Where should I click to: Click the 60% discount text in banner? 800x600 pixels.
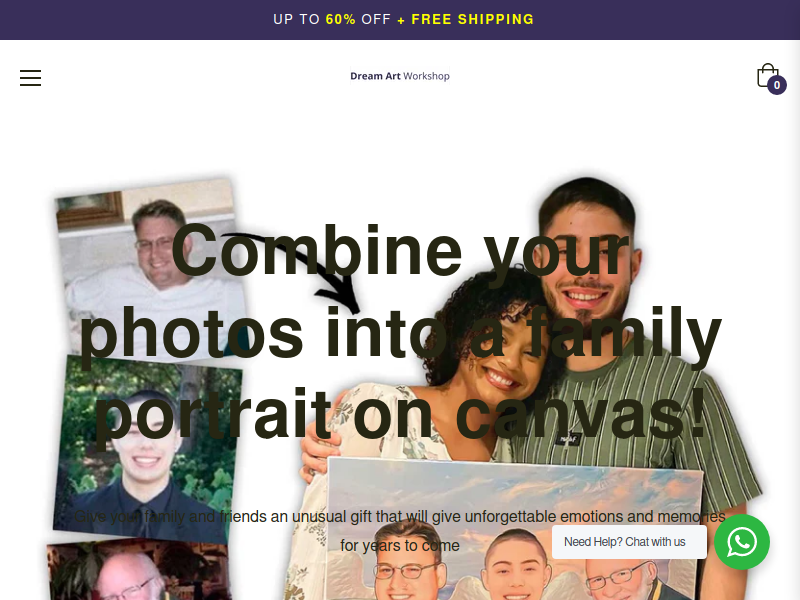[340, 19]
